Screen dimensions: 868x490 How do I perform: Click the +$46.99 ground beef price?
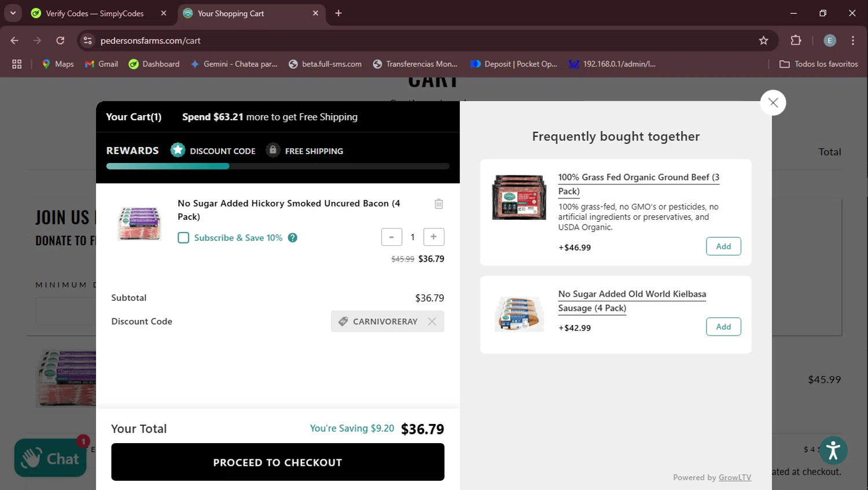575,248
